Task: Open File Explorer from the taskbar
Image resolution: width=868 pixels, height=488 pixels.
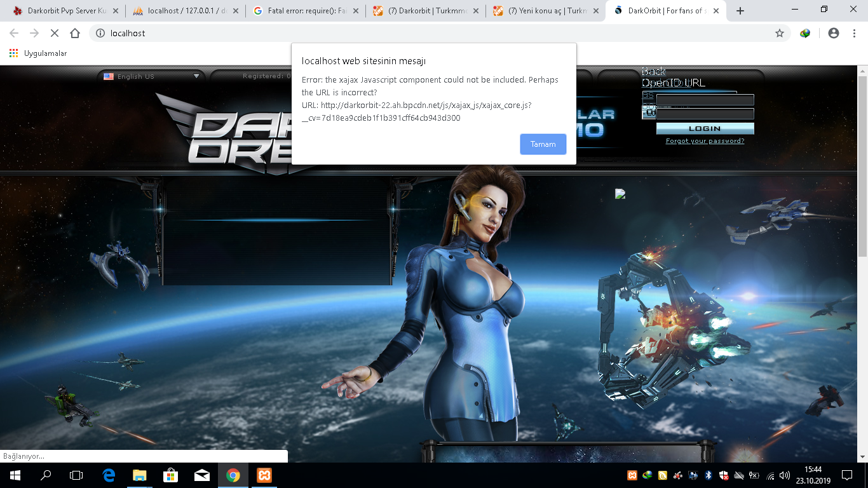Action: click(x=140, y=475)
